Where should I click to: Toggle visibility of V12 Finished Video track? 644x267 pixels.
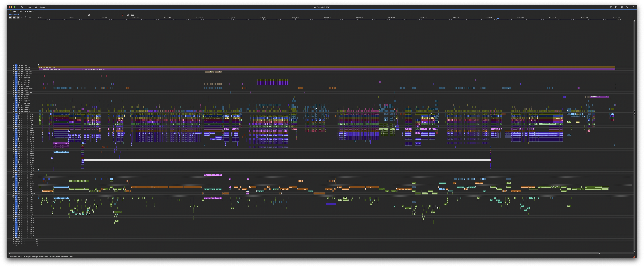click(x=22, y=88)
